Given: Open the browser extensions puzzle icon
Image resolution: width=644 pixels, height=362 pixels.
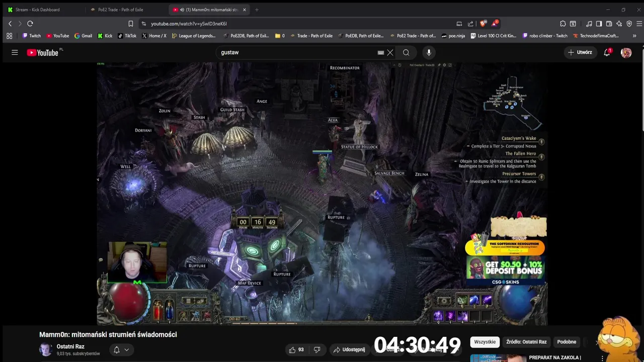Looking at the screenshot, I should tap(562, 24).
